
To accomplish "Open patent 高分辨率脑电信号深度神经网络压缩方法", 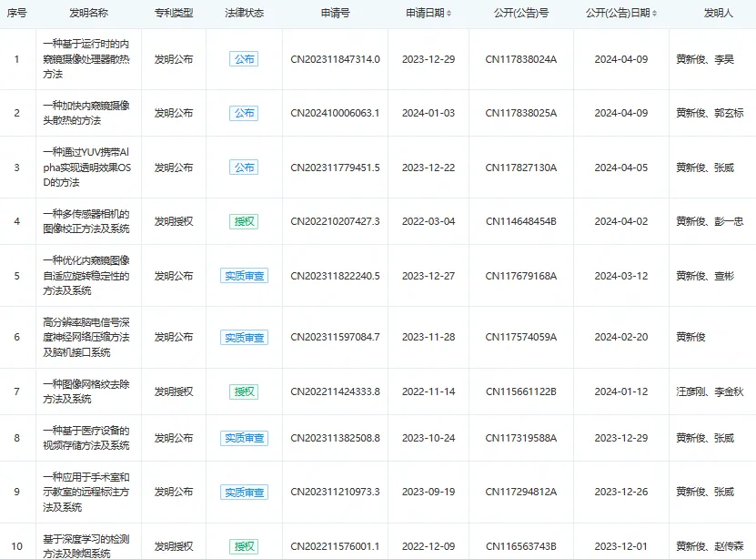I will (x=86, y=337).
